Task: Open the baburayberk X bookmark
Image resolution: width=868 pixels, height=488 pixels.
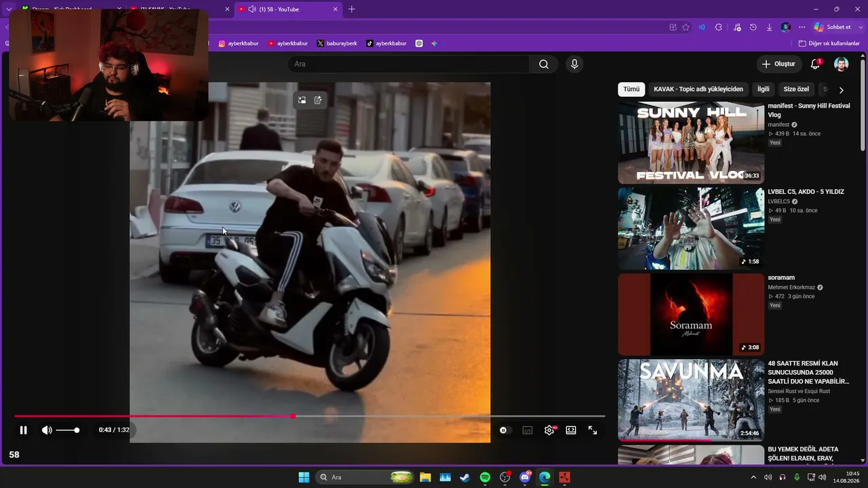Action: pos(337,43)
